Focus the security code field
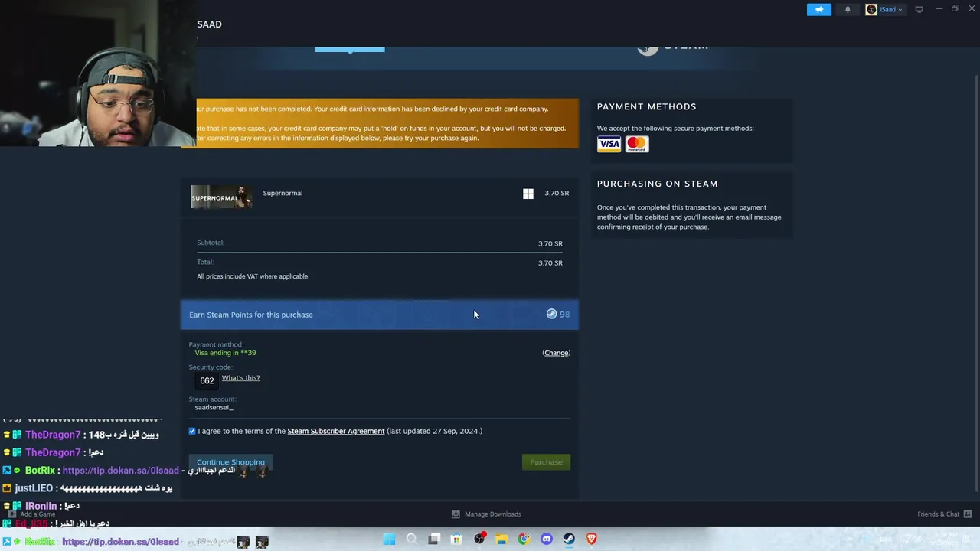 click(x=207, y=380)
